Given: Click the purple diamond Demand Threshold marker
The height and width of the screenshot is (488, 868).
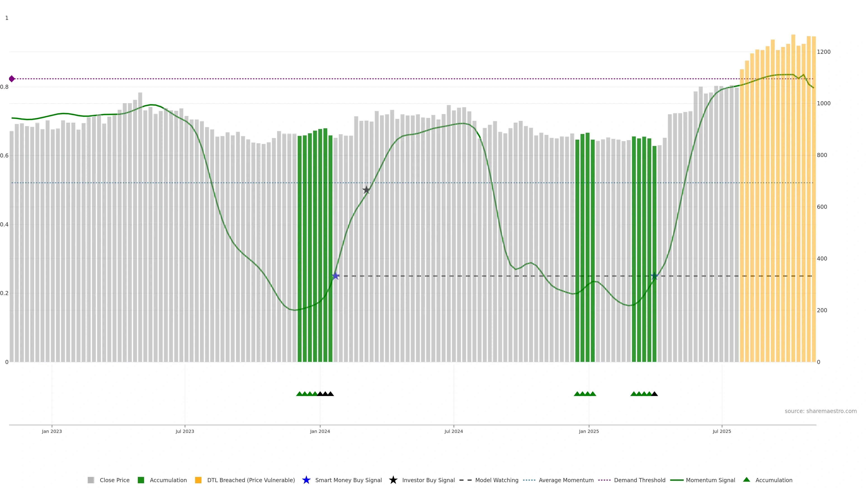Looking at the screenshot, I should (x=12, y=79).
